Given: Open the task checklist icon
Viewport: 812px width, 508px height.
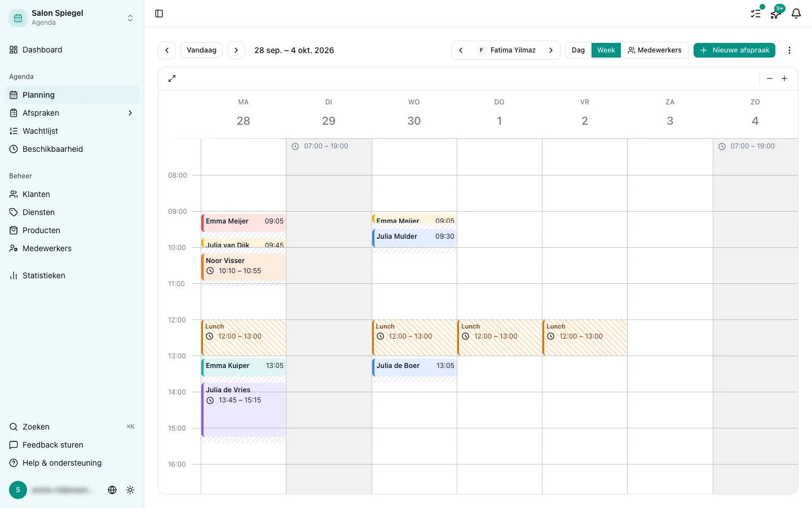Looking at the screenshot, I should click(x=756, y=14).
